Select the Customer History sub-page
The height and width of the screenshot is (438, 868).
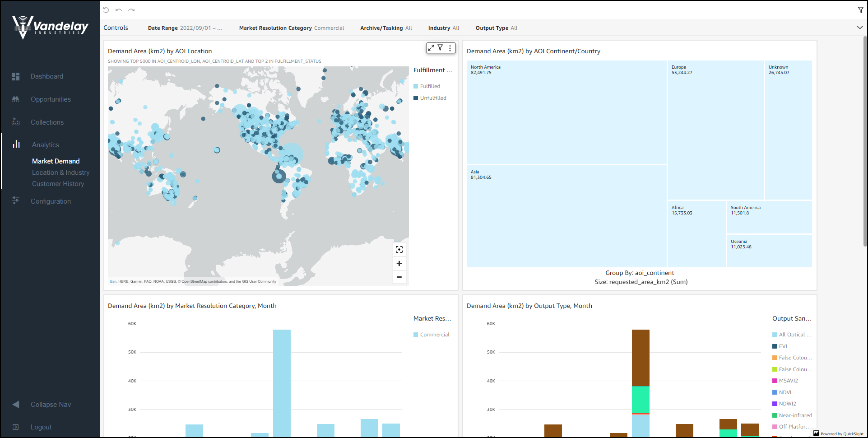58,184
